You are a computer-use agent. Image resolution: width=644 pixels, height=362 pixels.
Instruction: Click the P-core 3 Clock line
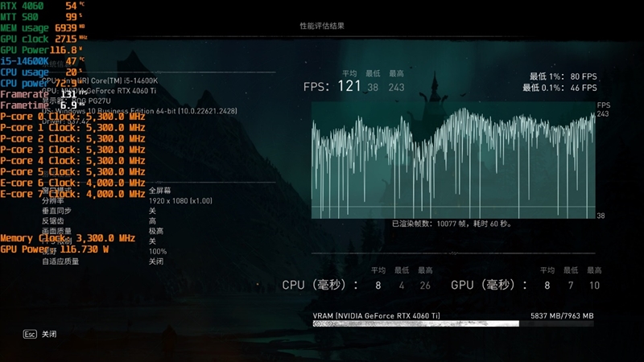click(72, 150)
